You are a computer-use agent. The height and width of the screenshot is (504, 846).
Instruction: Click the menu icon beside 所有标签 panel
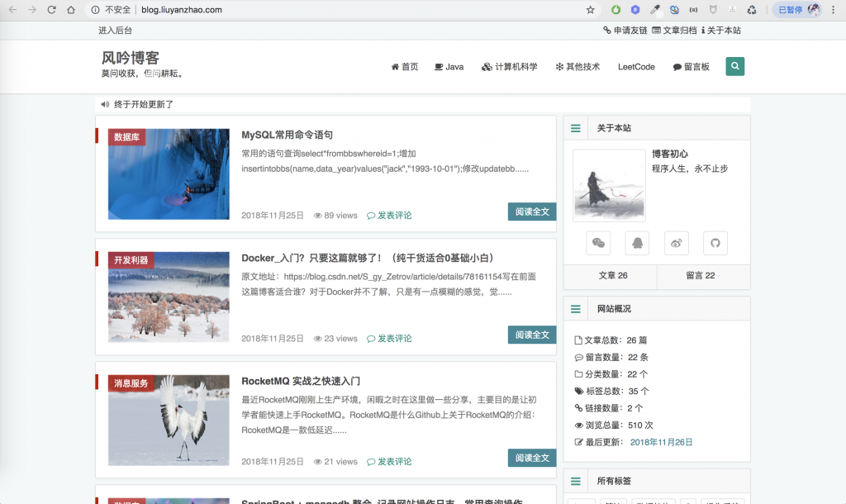coord(576,481)
